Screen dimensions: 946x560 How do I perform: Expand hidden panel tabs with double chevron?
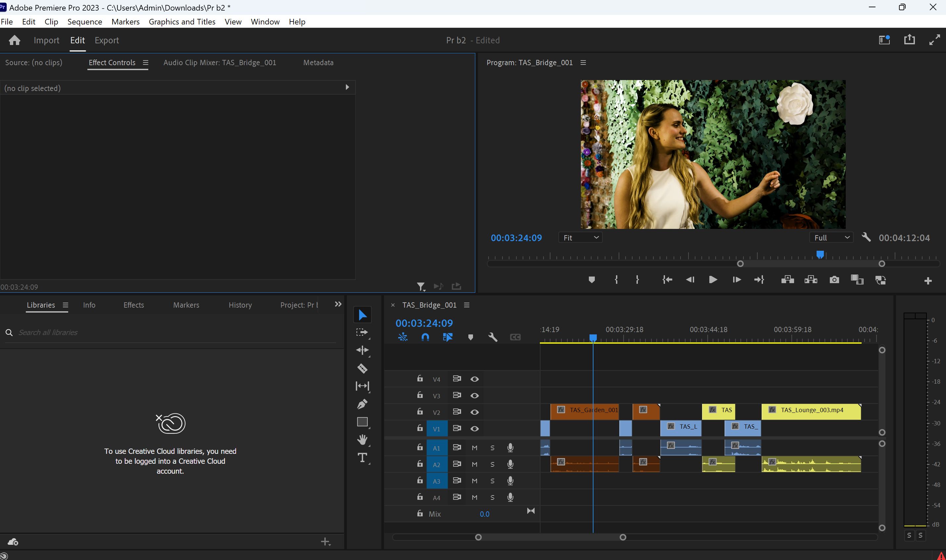tap(338, 304)
